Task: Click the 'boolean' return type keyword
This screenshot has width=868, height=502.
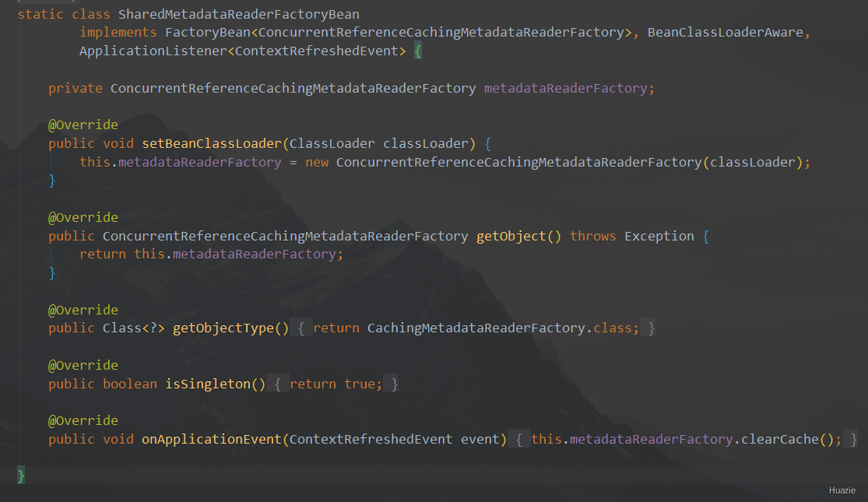Action: 130,384
